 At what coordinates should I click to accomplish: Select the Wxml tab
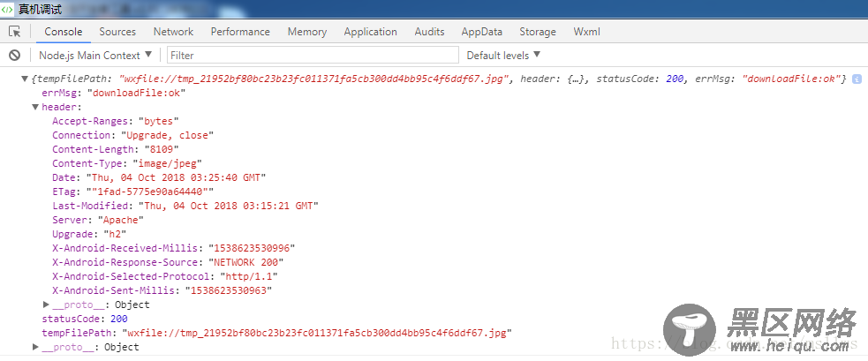(587, 32)
